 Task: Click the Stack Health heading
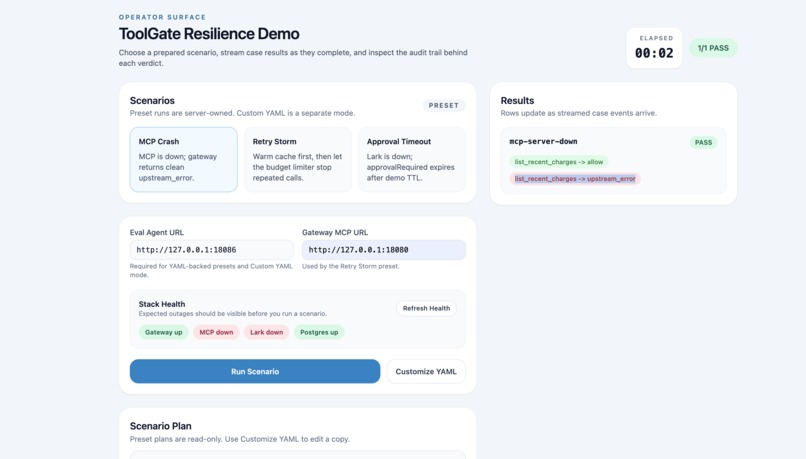[x=162, y=304]
